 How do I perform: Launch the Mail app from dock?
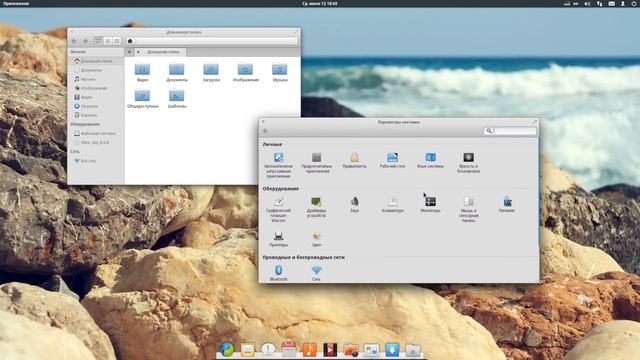click(247, 350)
